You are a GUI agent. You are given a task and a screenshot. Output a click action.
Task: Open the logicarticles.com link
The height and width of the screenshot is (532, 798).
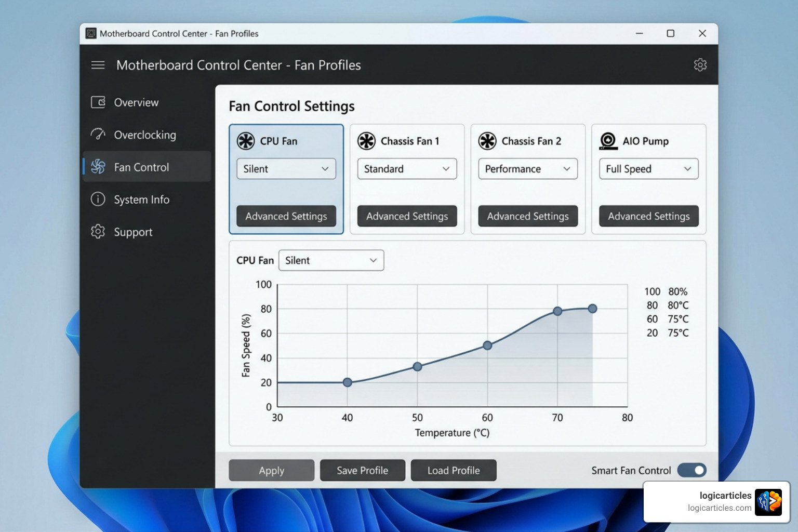tap(720, 508)
